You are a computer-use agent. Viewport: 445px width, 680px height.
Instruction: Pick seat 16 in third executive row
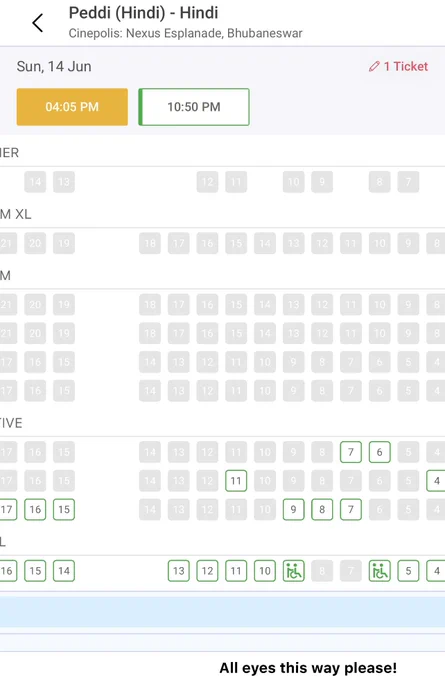(x=35, y=509)
